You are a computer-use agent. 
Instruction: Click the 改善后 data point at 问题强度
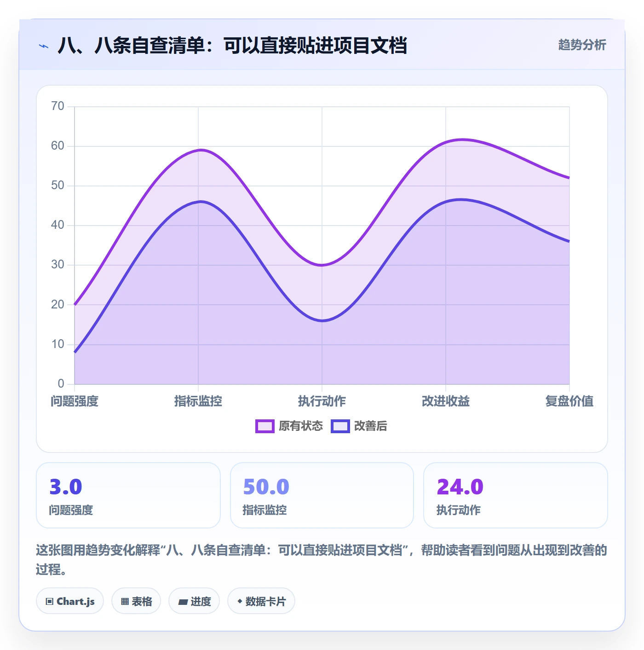(75, 352)
